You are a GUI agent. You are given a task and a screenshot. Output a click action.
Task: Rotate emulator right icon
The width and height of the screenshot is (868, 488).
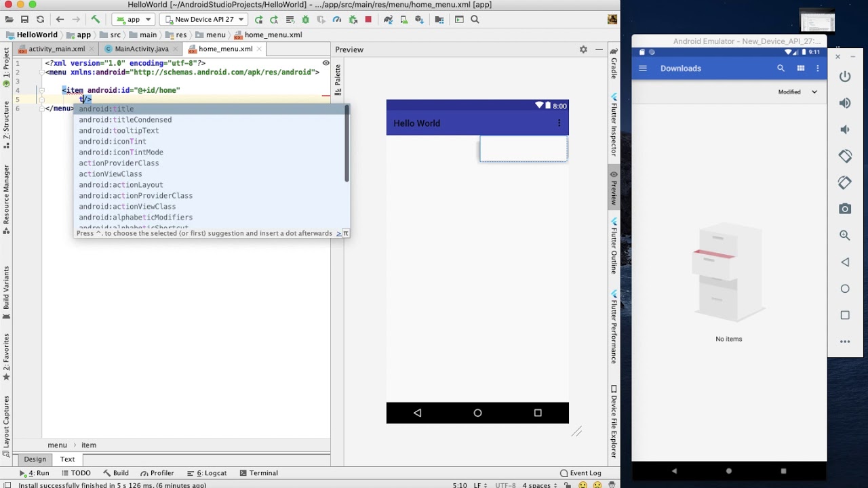point(845,182)
